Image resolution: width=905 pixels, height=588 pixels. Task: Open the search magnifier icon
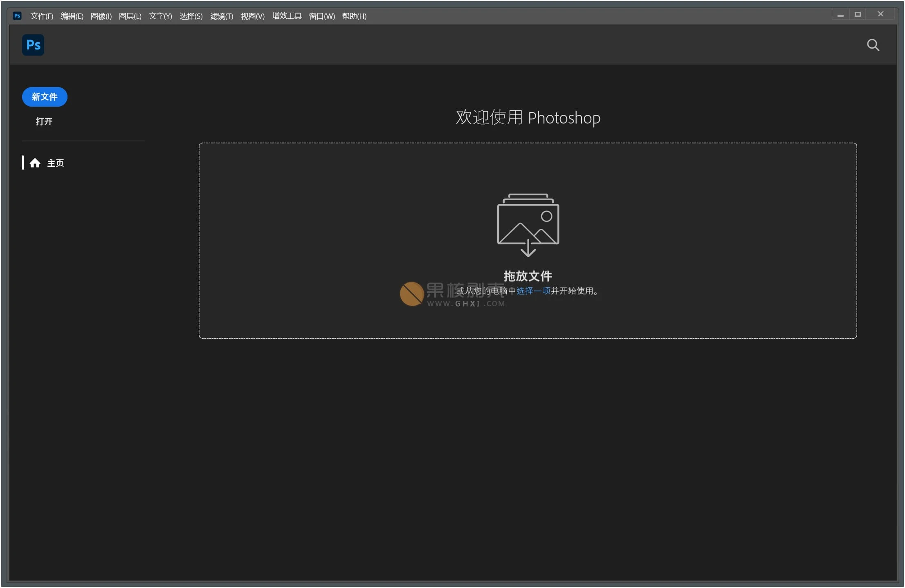(873, 45)
